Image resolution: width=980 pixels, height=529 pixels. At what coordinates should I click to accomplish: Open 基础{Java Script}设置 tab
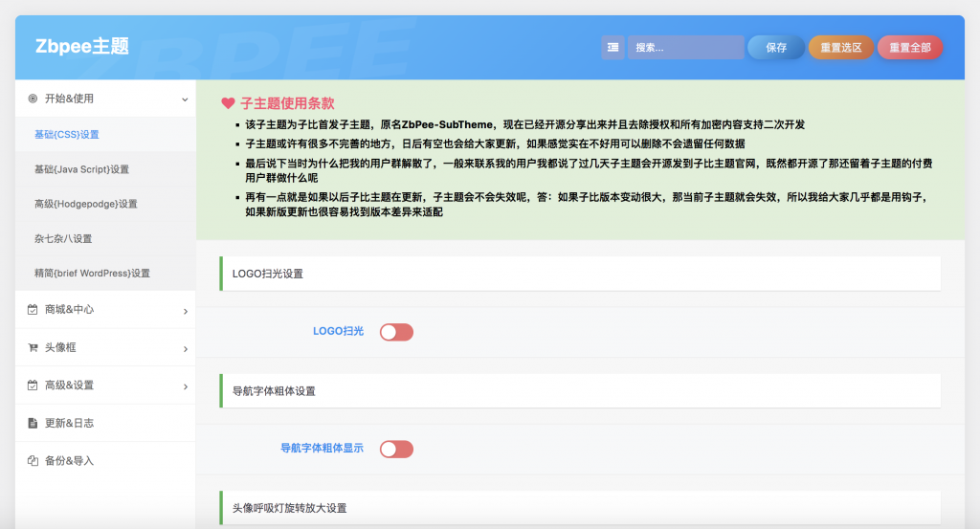tap(81, 169)
